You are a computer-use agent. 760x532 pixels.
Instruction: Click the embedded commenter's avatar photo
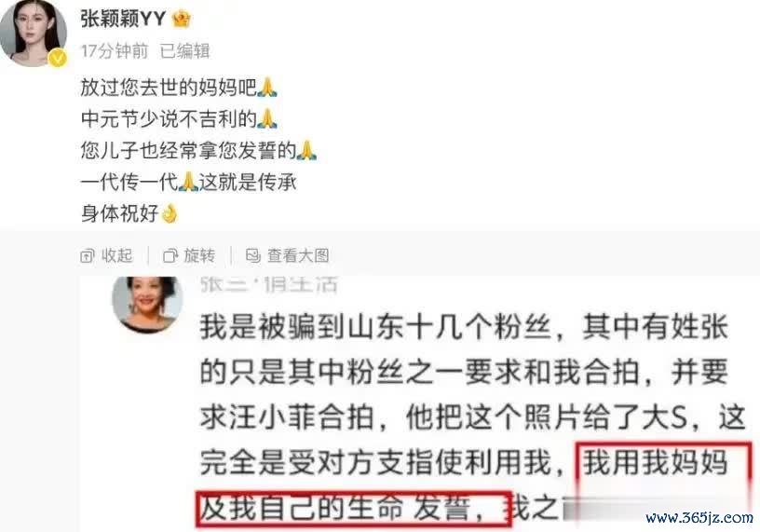pyautogui.click(x=147, y=304)
